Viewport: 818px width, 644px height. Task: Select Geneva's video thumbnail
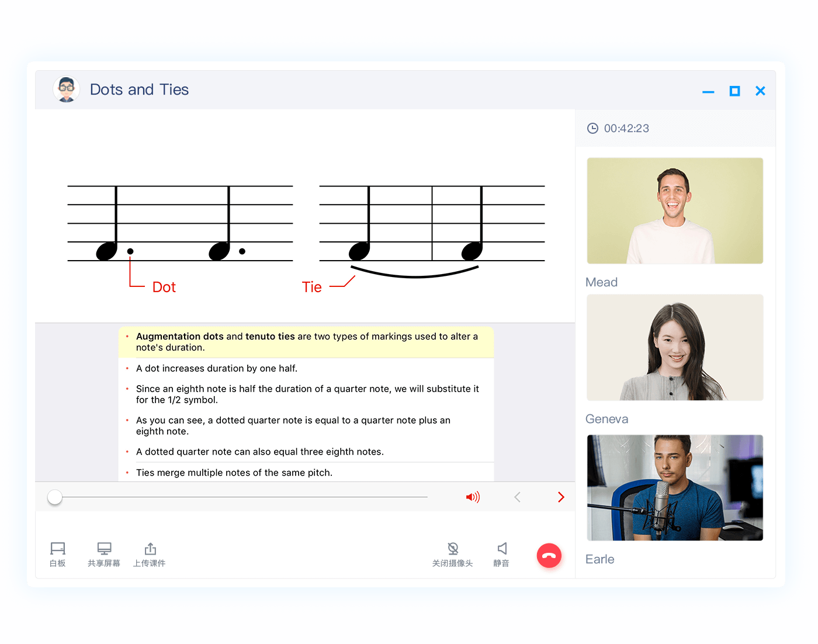coord(675,347)
